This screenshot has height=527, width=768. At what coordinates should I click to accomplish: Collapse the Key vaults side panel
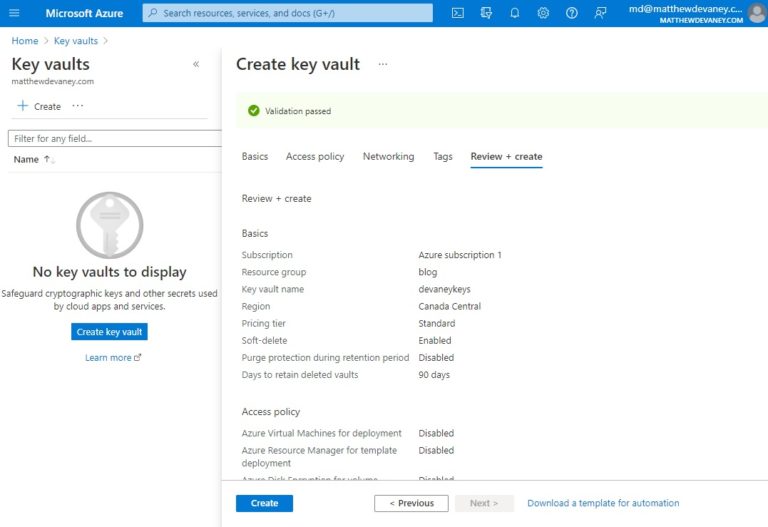pyautogui.click(x=196, y=64)
